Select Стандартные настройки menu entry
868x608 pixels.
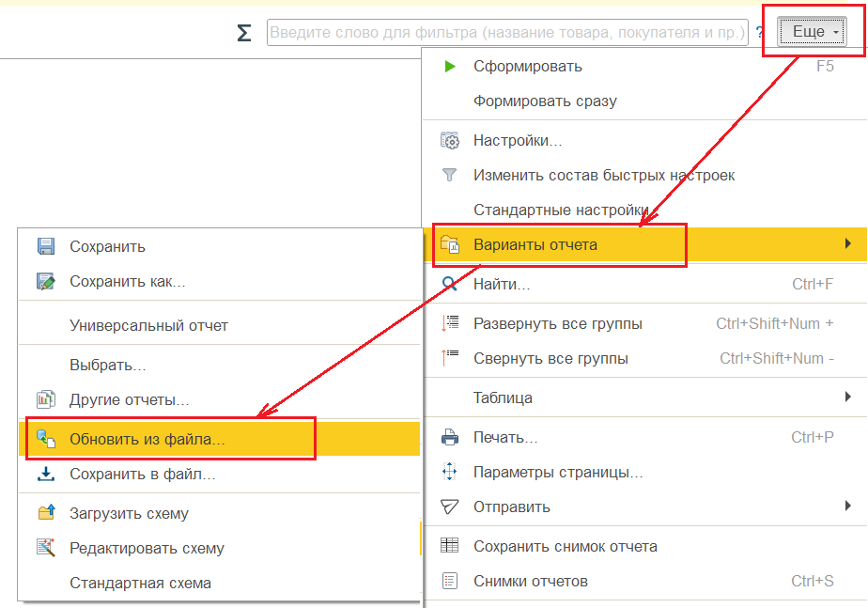pos(560,210)
